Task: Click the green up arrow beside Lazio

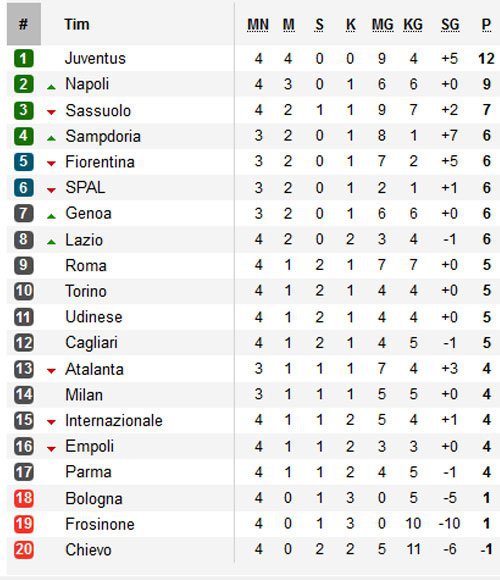Action: click(x=51, y=242)
